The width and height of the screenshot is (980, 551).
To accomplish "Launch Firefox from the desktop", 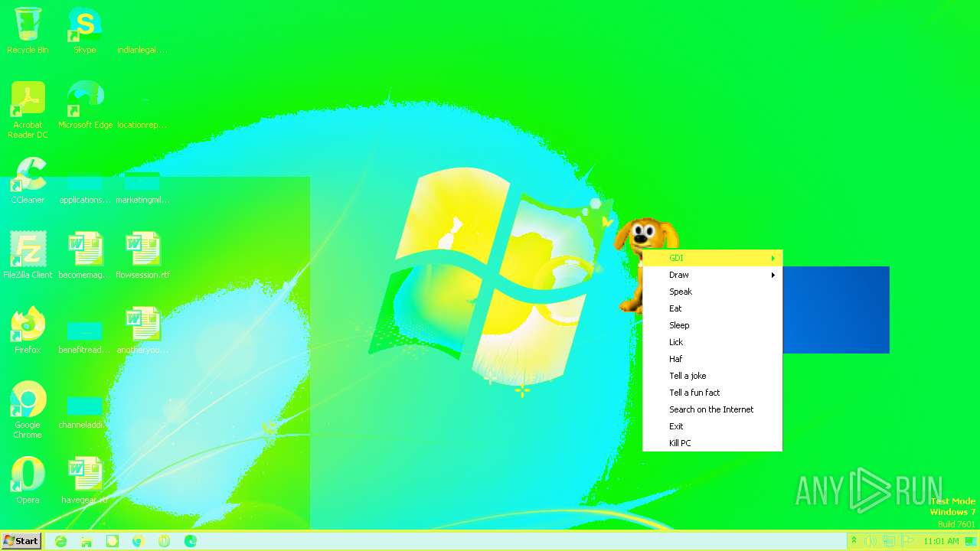I will pyautogui.click(x=28, y=331).
